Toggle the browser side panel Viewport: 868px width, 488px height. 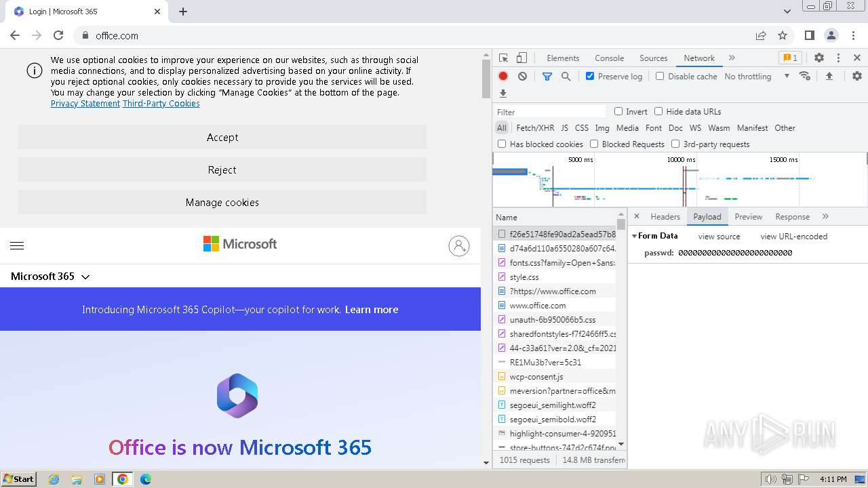pos(809,35)
